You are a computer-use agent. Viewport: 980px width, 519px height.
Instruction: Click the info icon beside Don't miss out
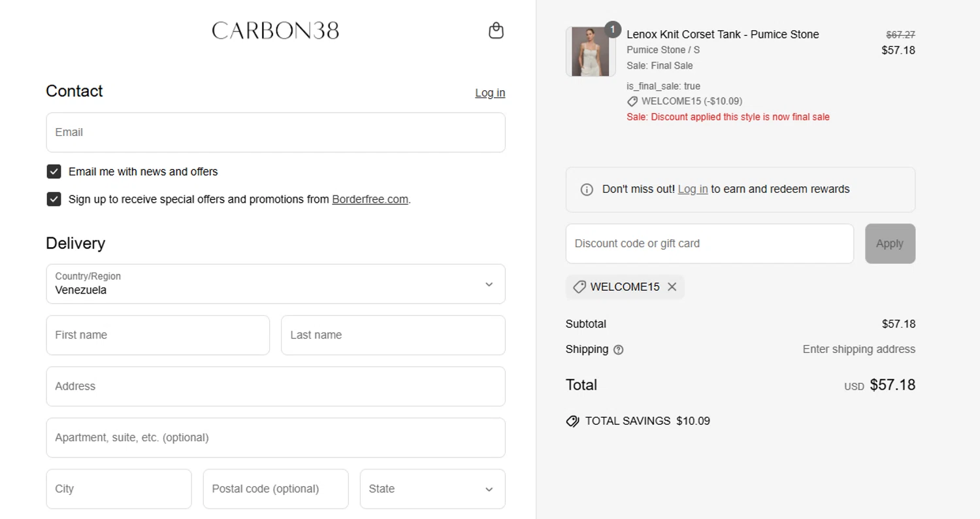[x=587, y=190]
